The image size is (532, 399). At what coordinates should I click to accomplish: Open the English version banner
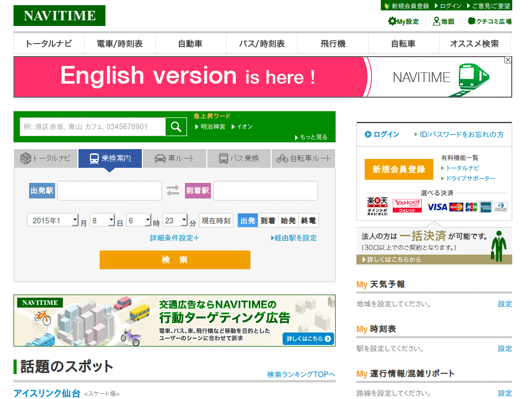(x=262, y=77)
